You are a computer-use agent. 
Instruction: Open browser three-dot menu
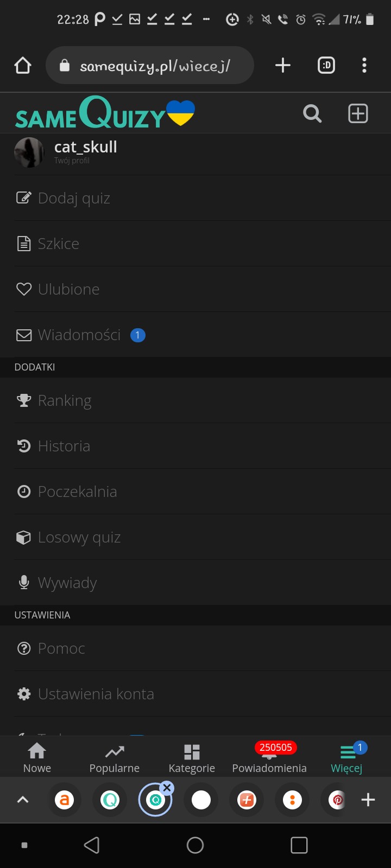pyautogui.click(x=364, y=66)
